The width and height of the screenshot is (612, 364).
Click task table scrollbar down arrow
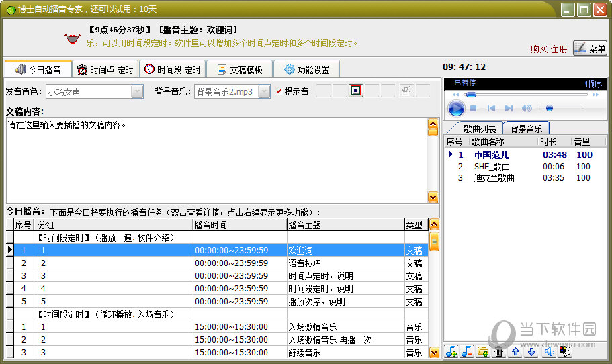click(434, 353)
